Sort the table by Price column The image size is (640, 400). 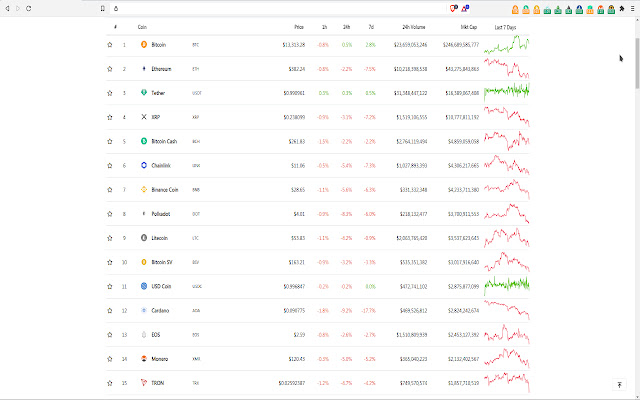(299, 27)
